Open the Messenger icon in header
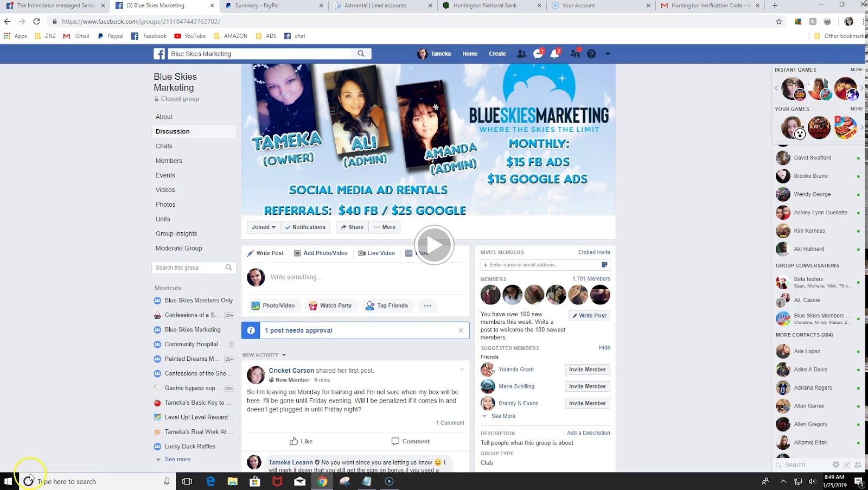The height and width of the screenshot is (490, 868). tap(538, 54)
